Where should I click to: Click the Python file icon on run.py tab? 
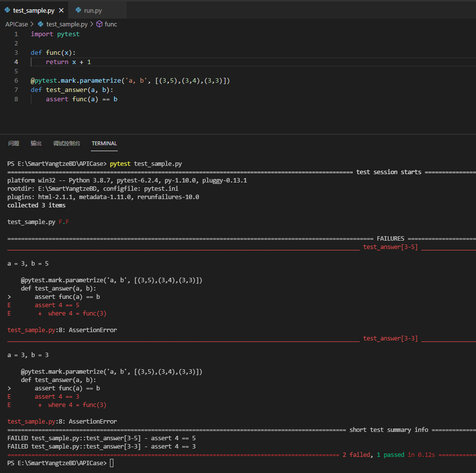click(x=78, y=10)
